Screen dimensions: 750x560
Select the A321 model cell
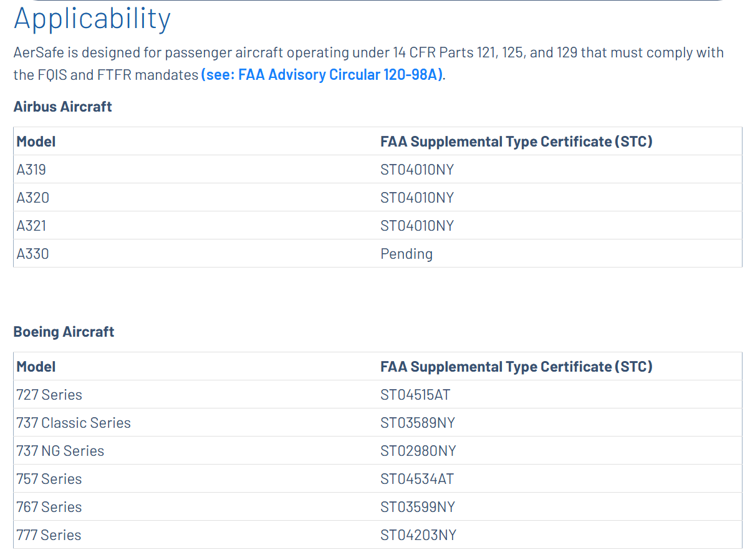click(x=31, y=226)
